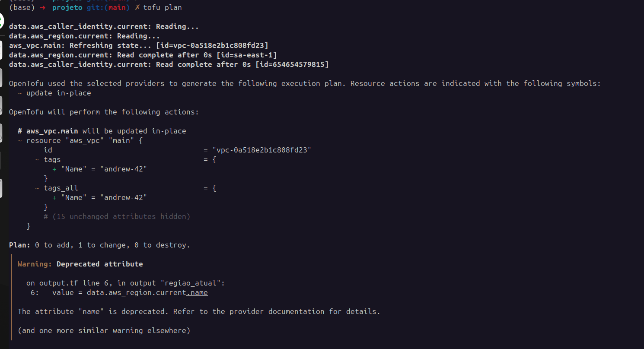
Task: Click the "projeto" directory name in the prompt
Action: click(67, 7)
